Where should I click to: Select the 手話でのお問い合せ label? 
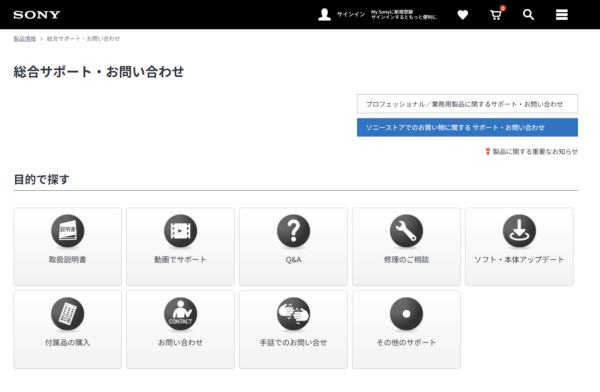(x=293, y=343)
